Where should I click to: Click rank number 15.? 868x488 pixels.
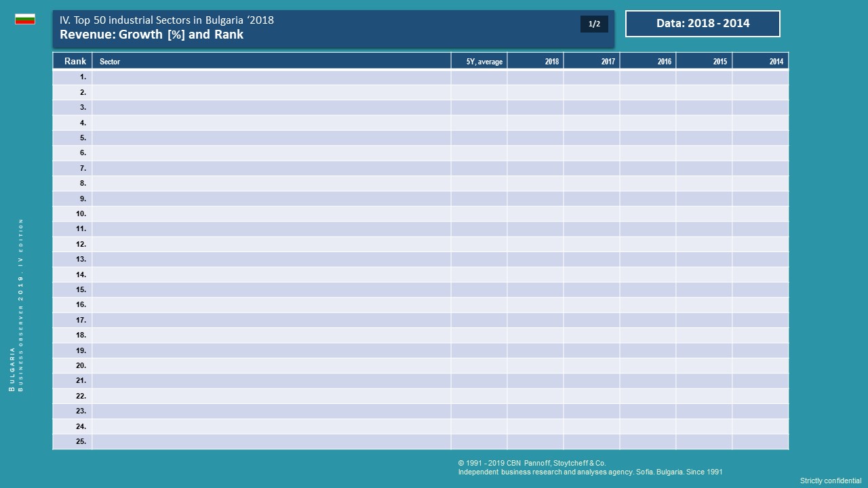point(81,289)
